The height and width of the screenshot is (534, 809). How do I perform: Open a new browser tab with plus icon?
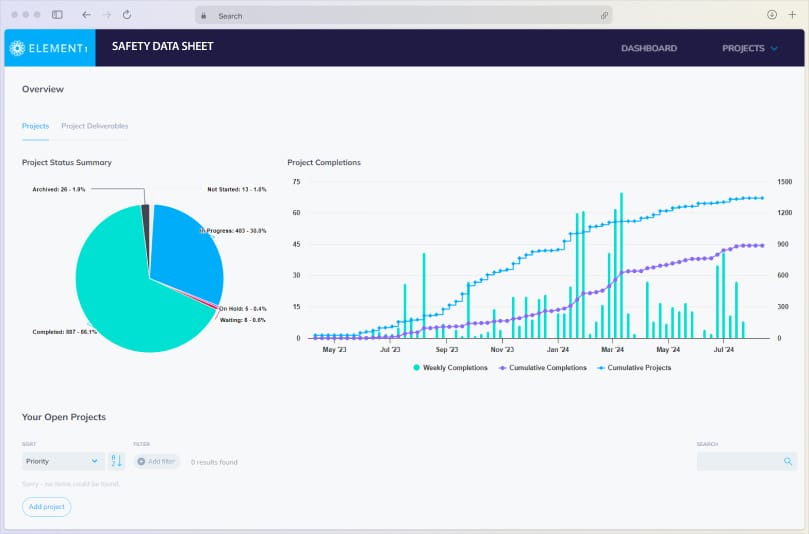(792, 15)
